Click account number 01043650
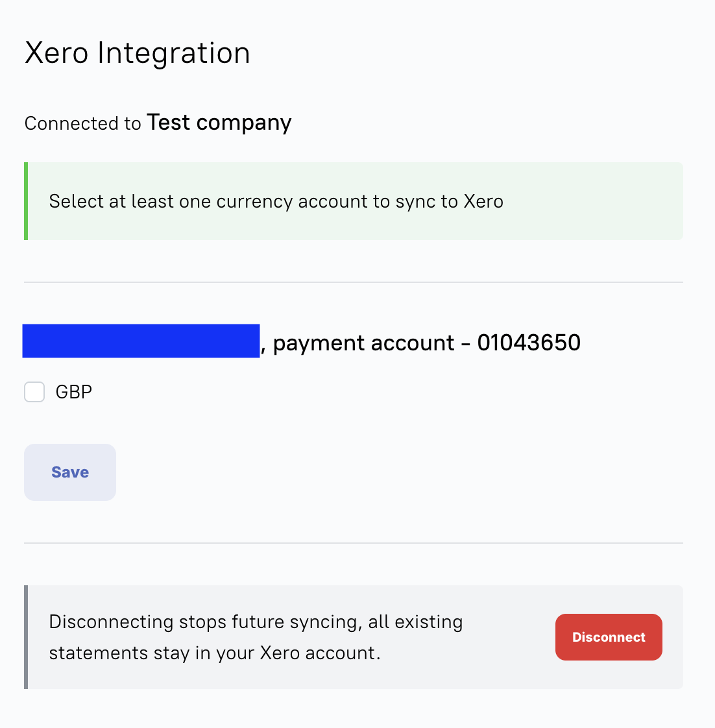 (x=529, y=343)
